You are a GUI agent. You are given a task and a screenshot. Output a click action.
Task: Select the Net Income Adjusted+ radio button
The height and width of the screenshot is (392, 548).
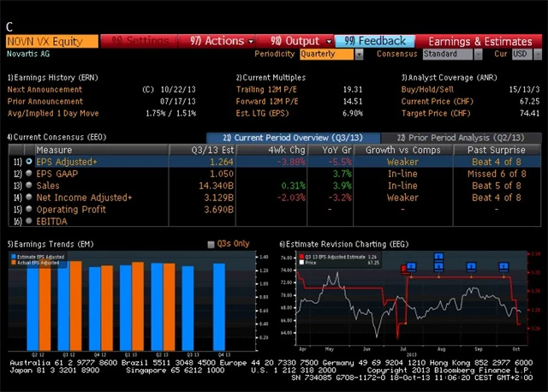point(29,197)
